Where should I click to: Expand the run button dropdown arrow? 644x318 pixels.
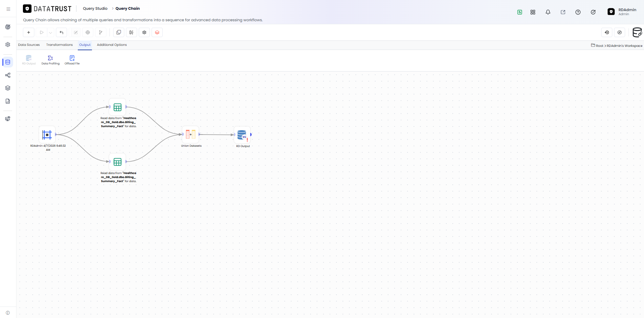point(51,32)
